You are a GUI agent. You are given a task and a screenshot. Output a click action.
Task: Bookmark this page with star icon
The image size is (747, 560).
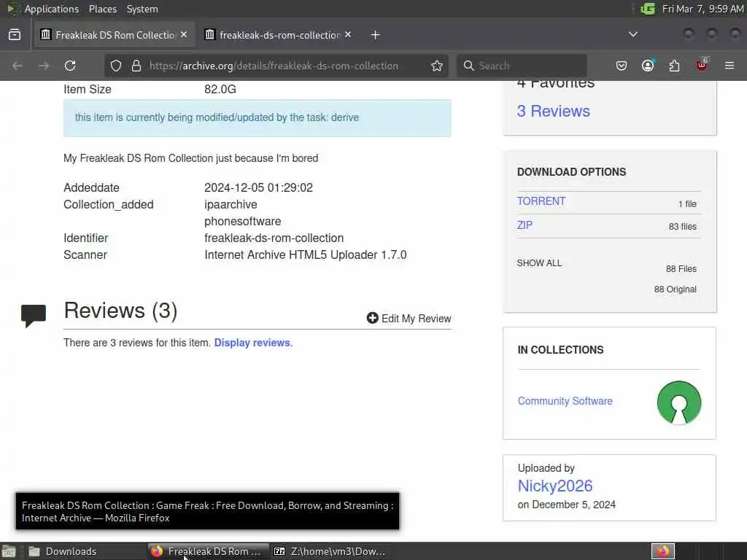pos(437,66)
